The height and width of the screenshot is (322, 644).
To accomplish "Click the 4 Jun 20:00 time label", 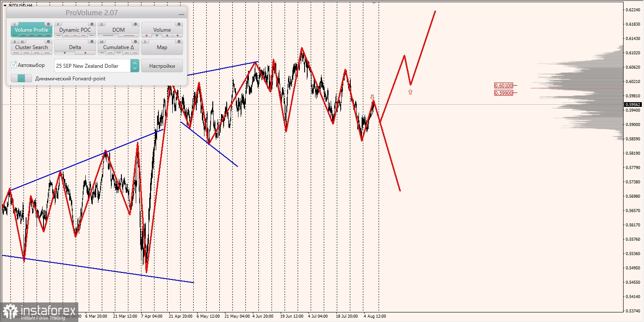I will pos(263,316).
